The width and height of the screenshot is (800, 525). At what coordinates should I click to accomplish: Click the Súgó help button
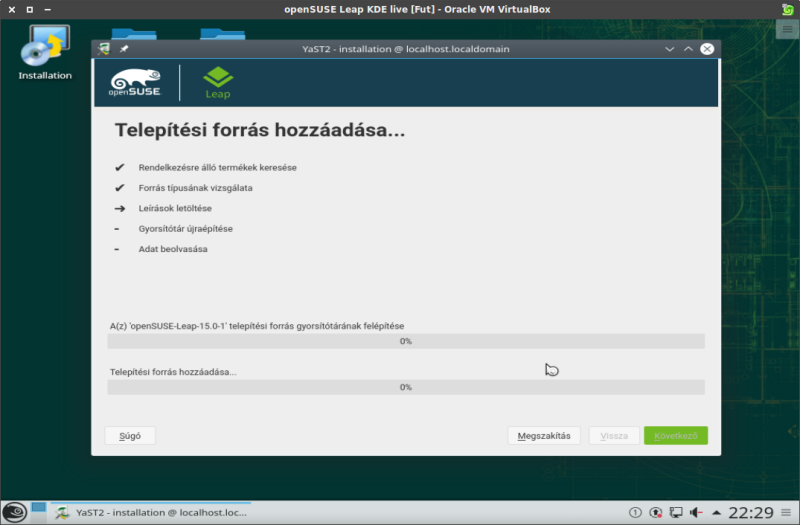(130, 436)
